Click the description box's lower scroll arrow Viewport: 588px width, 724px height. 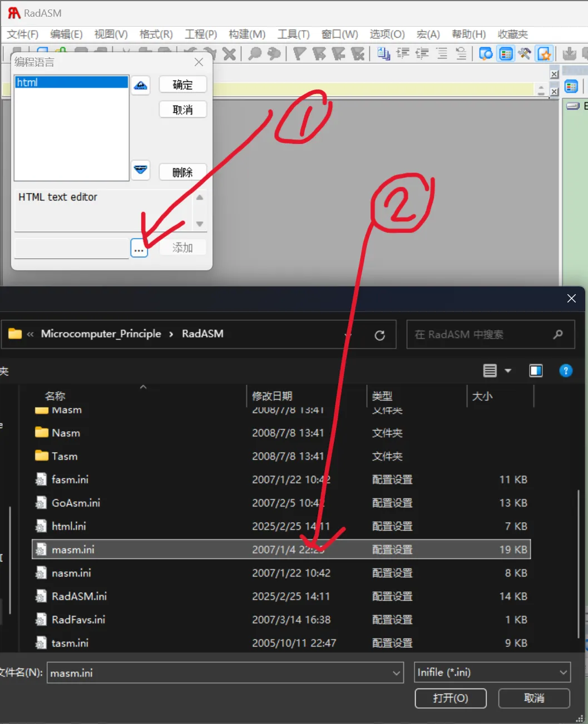(x=200, y=224)
